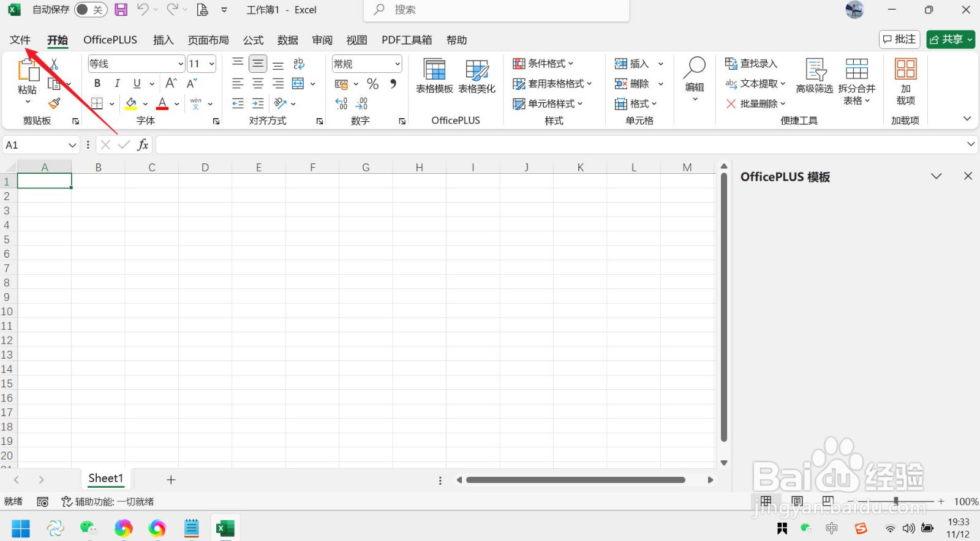This screenshot has width=980, height=541.
Task: Switch to 页面布局 Page Layout tab
Action: 208,40
